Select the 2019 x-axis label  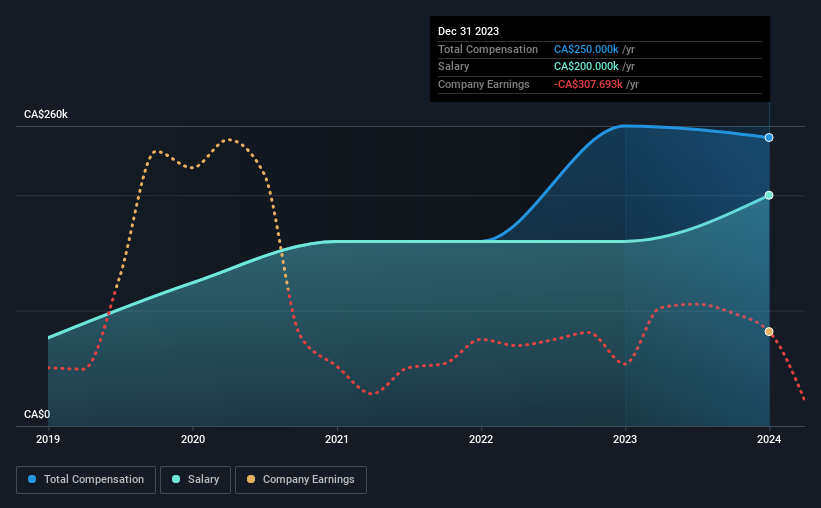coord(48,439)
